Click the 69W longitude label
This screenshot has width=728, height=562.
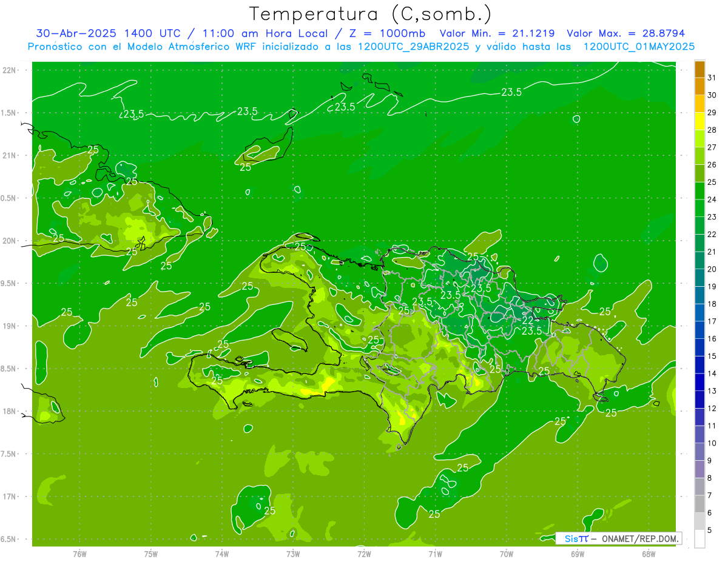click(578, 554)
